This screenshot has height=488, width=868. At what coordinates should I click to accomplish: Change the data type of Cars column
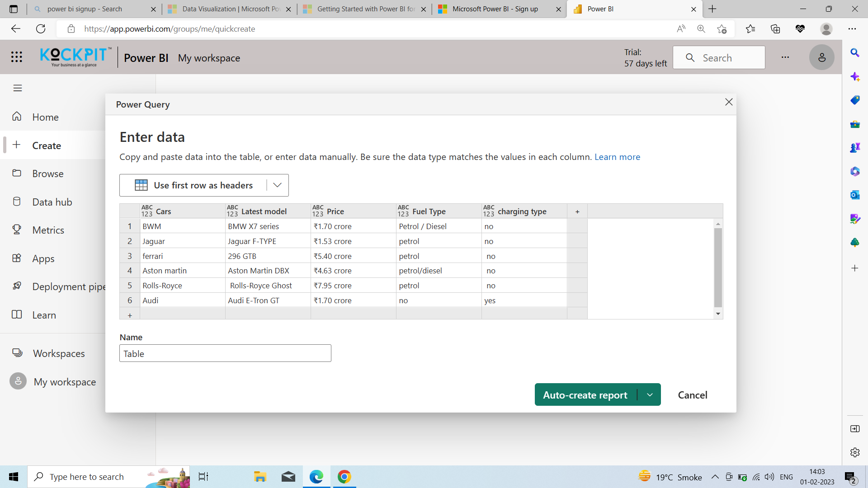coord(147,211)
